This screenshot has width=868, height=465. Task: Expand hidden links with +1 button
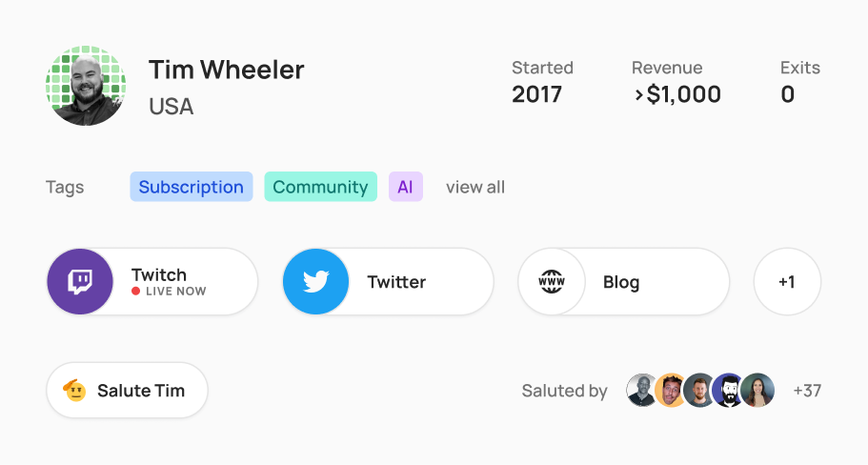coord(787,282)
